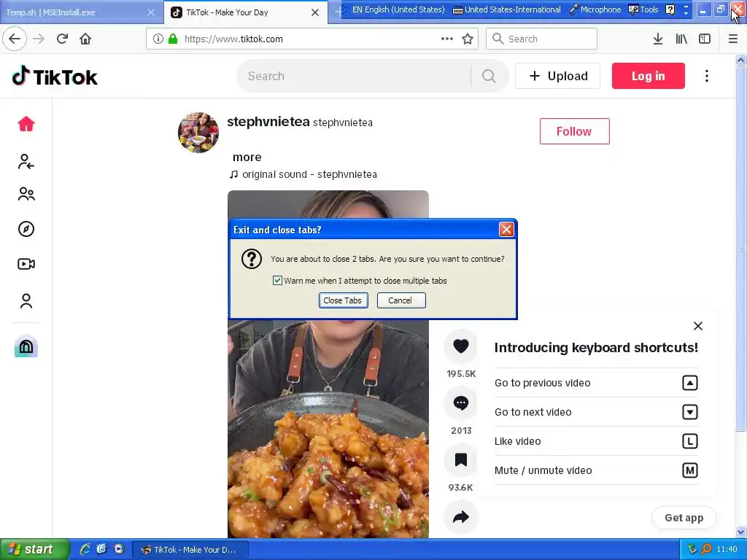Share video with arrow icon
The height and width of the screenshot is (560, 747).
[x=461, y=517]
